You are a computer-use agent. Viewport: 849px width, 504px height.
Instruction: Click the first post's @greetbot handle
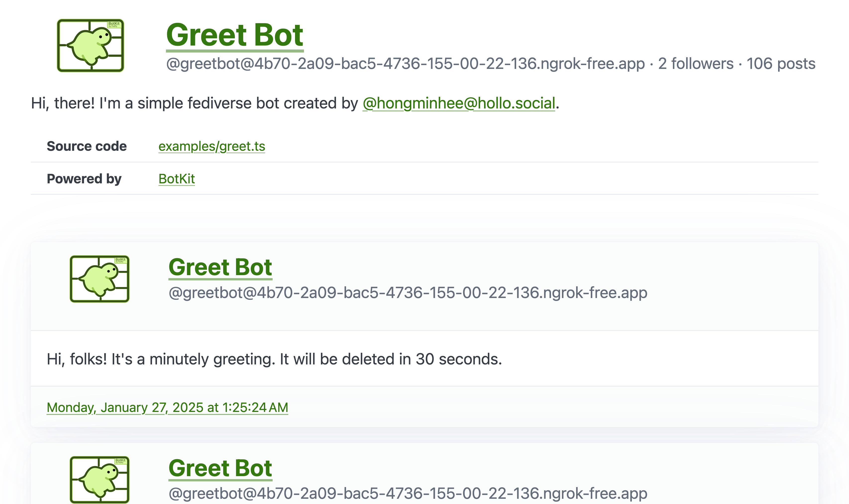[408, 293]
